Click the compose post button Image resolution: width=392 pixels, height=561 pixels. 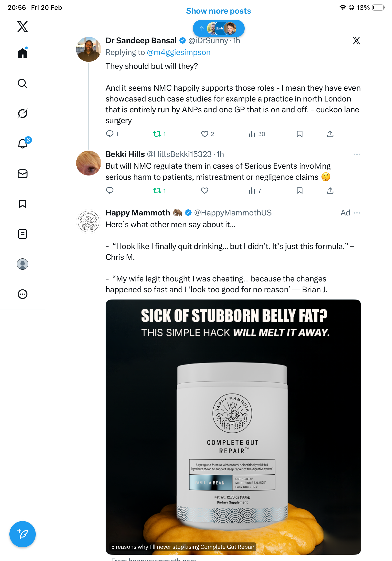(23, 534)
